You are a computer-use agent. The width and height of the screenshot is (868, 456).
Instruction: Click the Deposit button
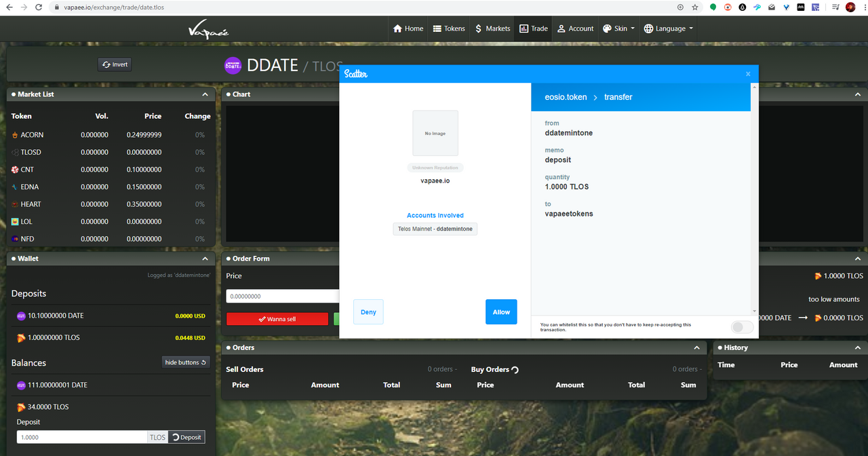pos(186,437)
